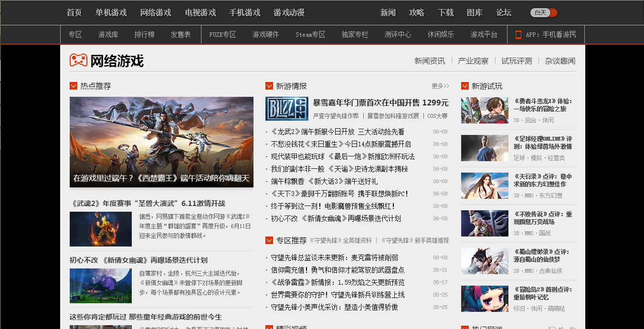Switch to 杂谈趣闻 category
The width and height of the screenshot is (644, 329).
click(560, 61)
